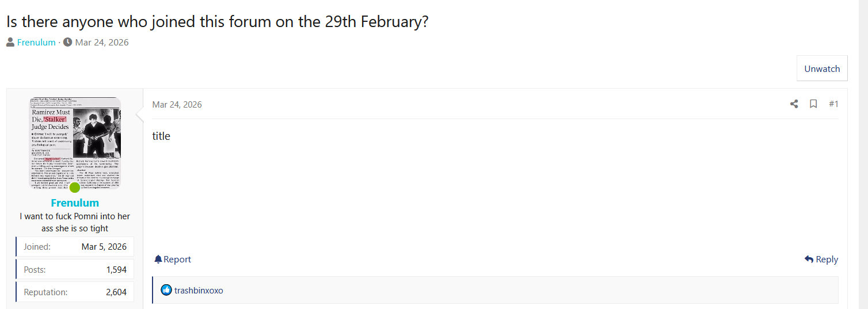This screenshot has height=309, width=868.
Task: Visit the trashbinxoxo profile link
Action: click(x=199, y=291)
